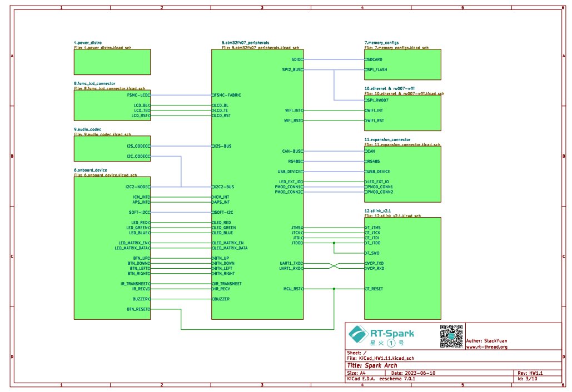
Task: Click the 5.stm32f407_peripherals.kicad_sch file label
Action: pyautogui.click(x=253, y=48)
